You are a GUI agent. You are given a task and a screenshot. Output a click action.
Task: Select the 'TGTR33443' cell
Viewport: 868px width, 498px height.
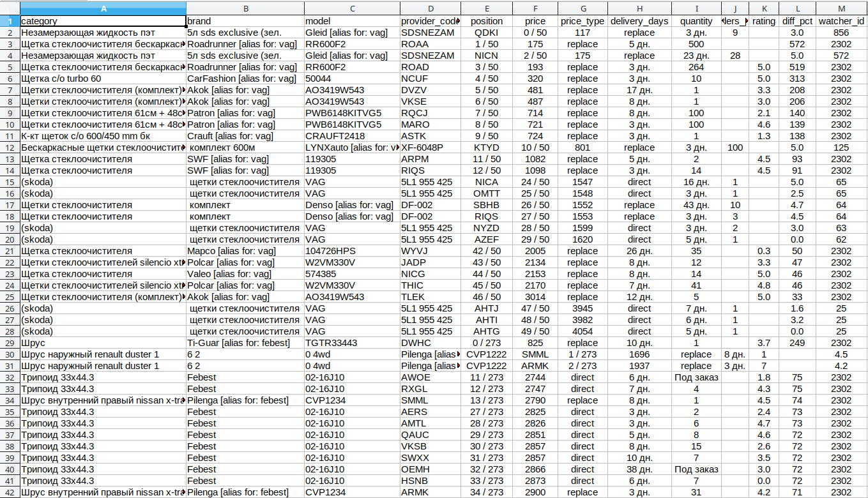click(352, 343)
